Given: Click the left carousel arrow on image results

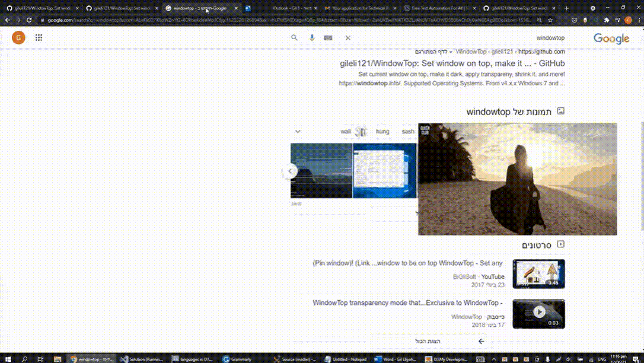Looking at the screenshot, I should [290, 171].
